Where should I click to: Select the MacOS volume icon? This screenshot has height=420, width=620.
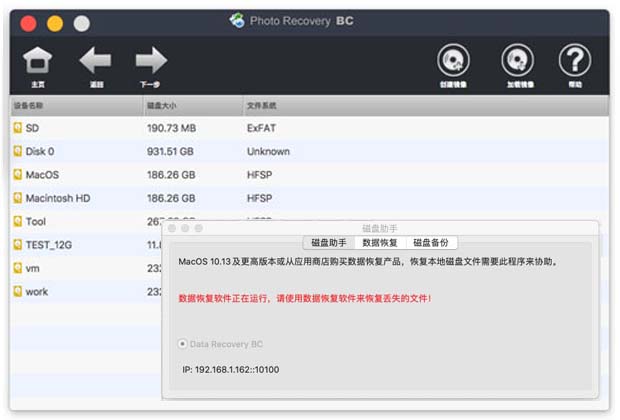(x=17, y=175)
